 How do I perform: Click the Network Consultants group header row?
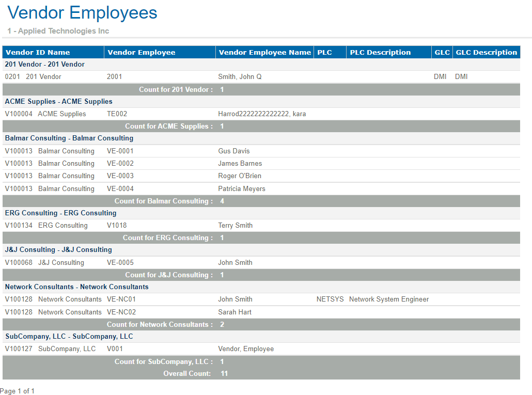[76, 287]
